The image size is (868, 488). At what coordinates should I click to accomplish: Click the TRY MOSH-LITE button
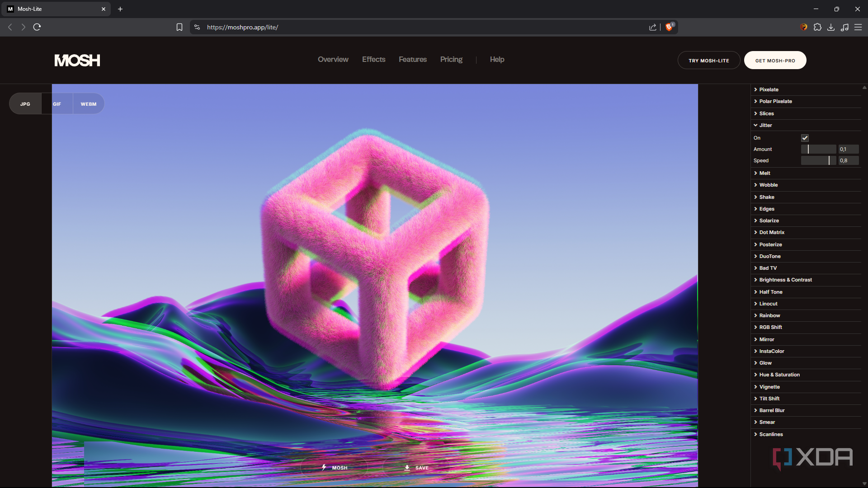(709, 60)
